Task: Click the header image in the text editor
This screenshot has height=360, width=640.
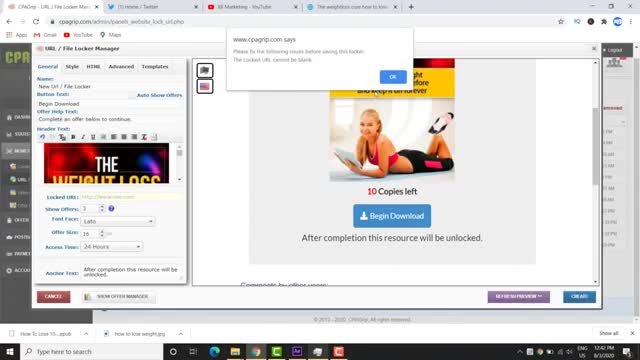Action: (106, 163)
